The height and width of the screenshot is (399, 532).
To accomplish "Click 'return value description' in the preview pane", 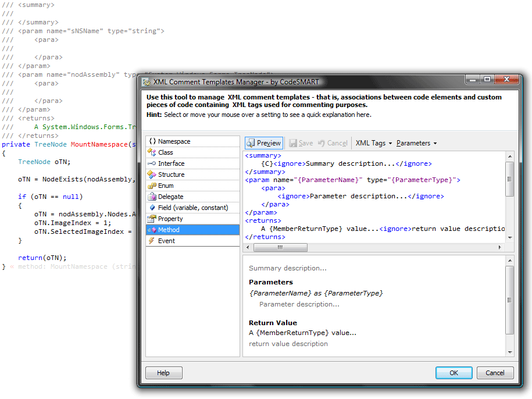I will (x=288, y=344).
